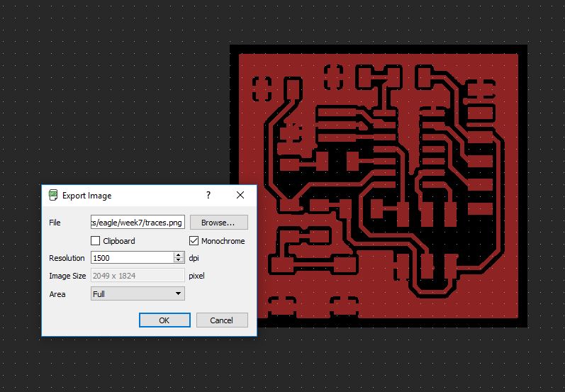Screen dimensions: 565x392
Task: Uncheck the Monochrome option
Action: [194, 241]
